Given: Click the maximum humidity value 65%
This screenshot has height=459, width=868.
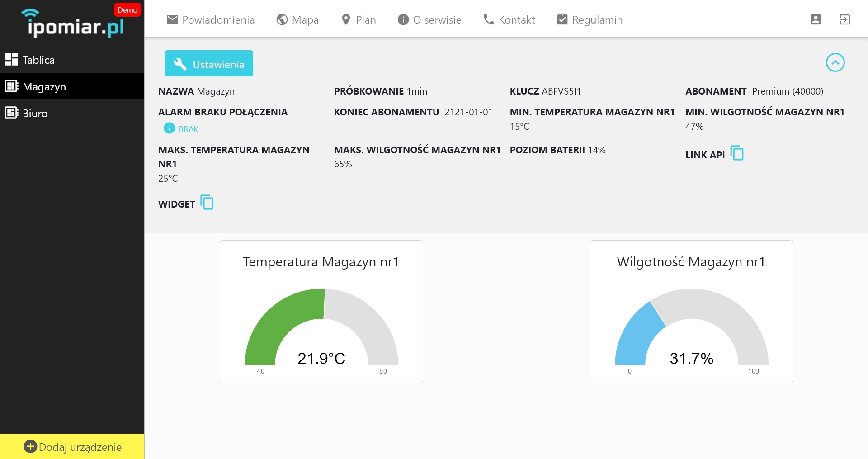Looking at the screenshot, I should [x=343, y=164].
